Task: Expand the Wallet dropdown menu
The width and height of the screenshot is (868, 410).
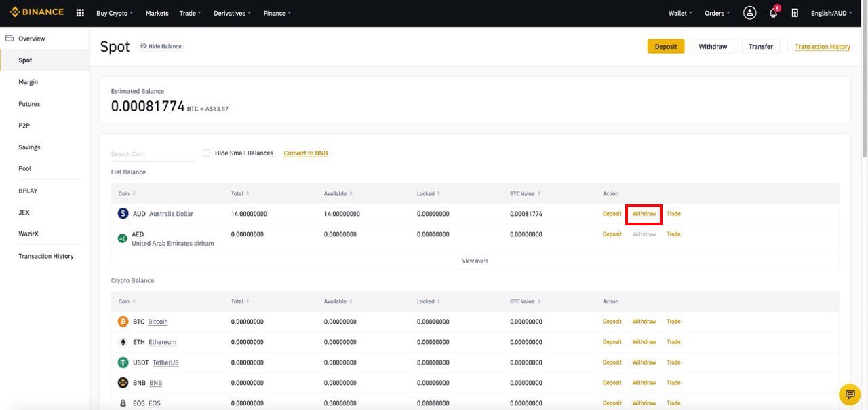Action: point(680,13)
